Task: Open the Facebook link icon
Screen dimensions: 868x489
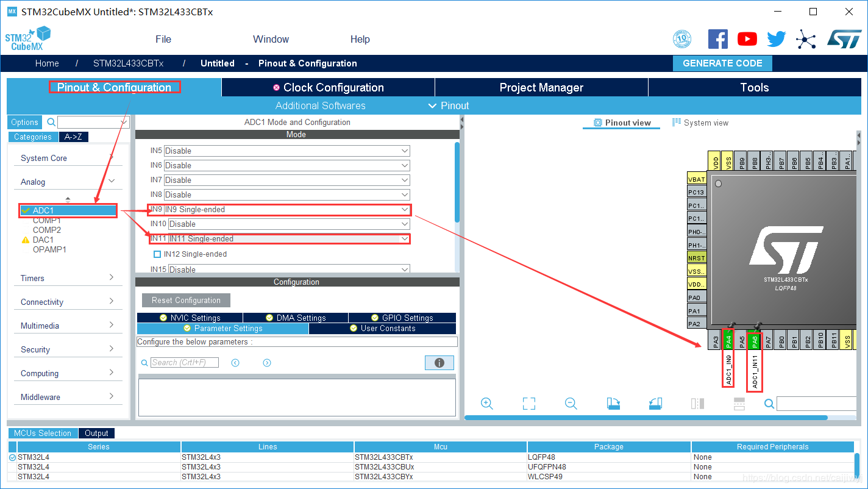Action: coord(718,39)
